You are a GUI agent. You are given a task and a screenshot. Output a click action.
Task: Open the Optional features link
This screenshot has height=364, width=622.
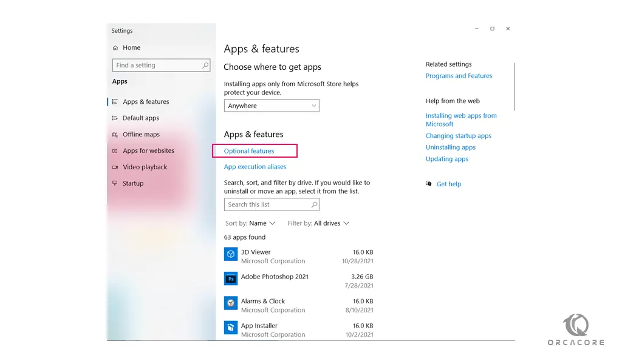point(248,151)
